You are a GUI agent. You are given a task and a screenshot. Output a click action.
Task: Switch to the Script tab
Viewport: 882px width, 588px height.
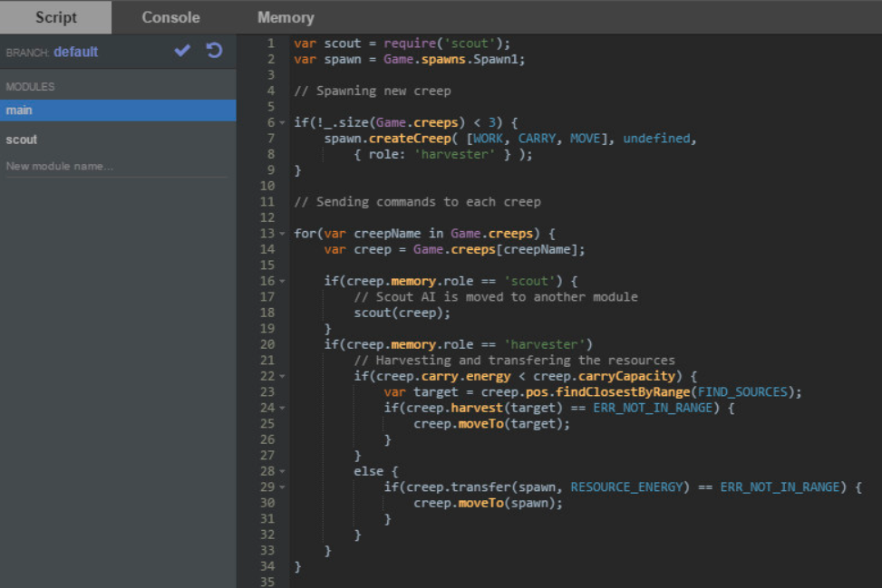click(x=55, y=17)
